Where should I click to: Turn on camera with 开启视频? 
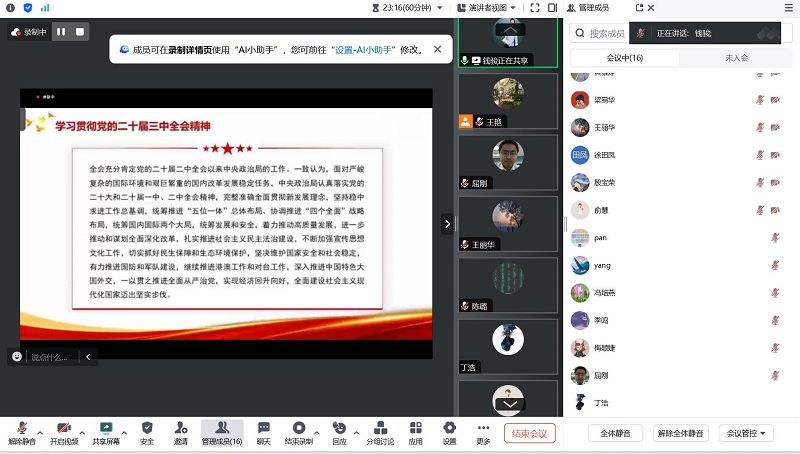pos(64,433)
